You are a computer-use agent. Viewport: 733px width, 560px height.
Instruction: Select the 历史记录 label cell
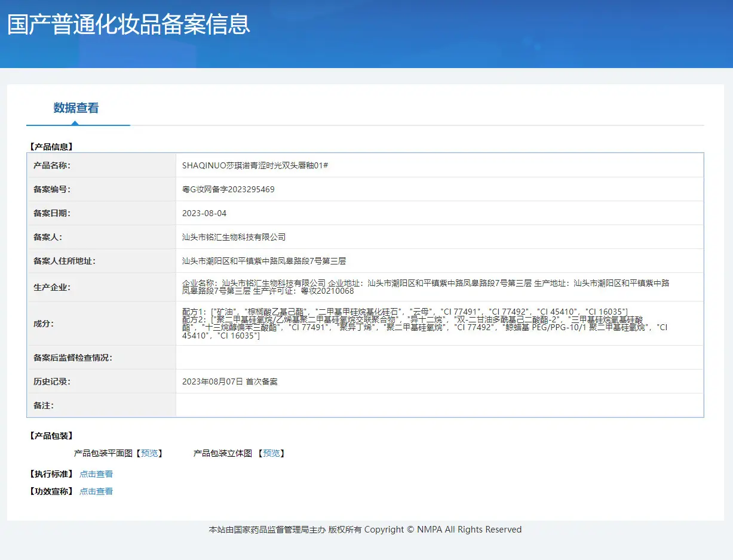point(102,381)
